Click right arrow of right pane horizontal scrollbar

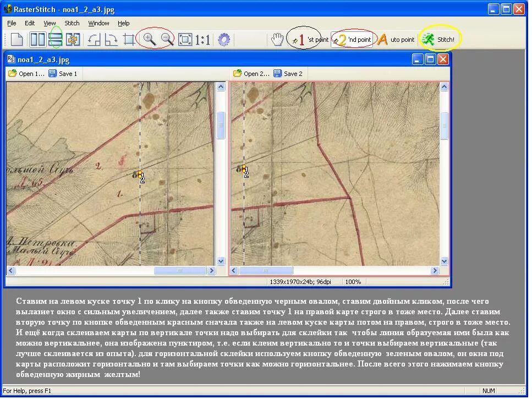[x=435, y=271]
